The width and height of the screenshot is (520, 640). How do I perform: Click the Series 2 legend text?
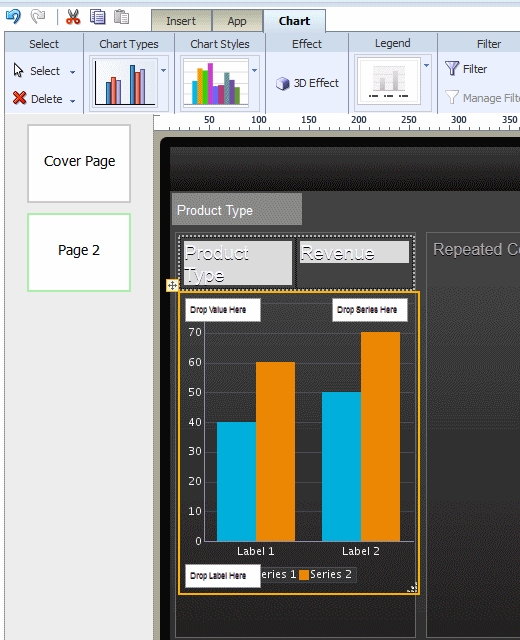pyautogui.click(x=331, y=574)
